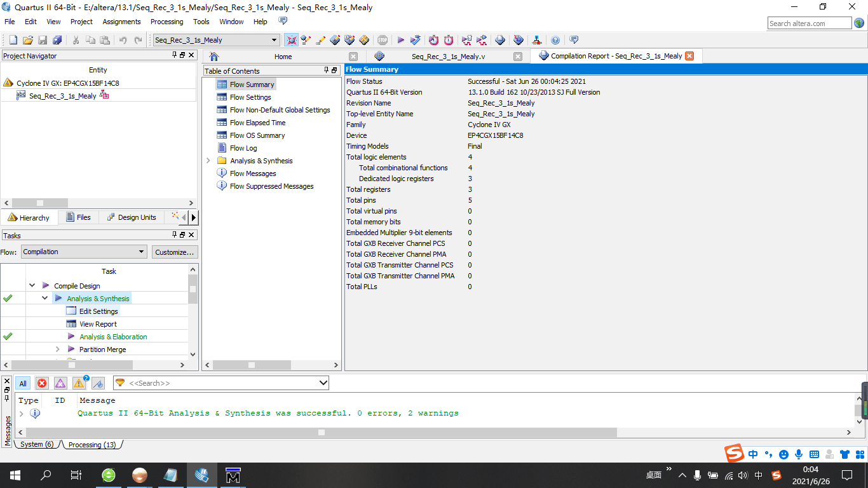
Task: Click the Save All toolbar icon
Action: tap(57, 40)
